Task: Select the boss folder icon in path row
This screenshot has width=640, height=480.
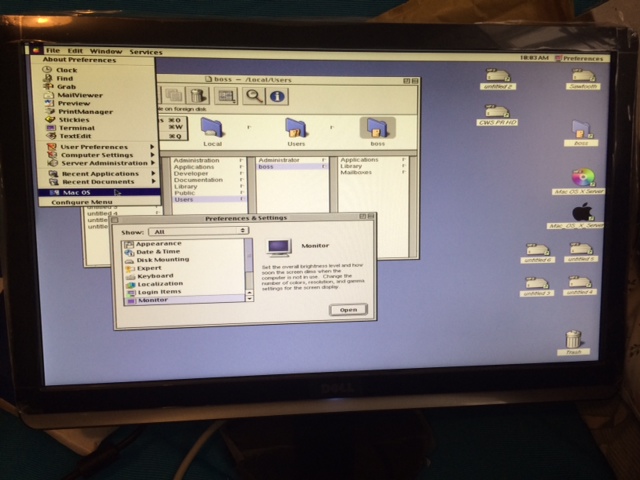Action: click(377, 131)
